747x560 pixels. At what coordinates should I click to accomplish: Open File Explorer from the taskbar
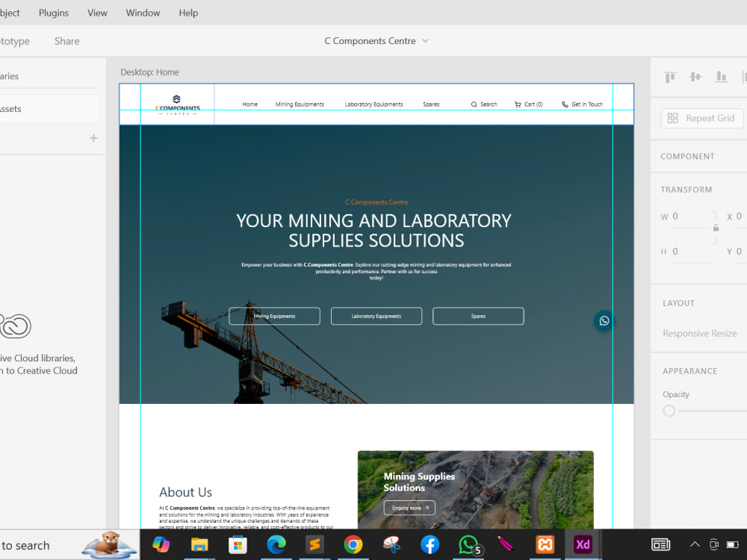[x=199, y=544]
